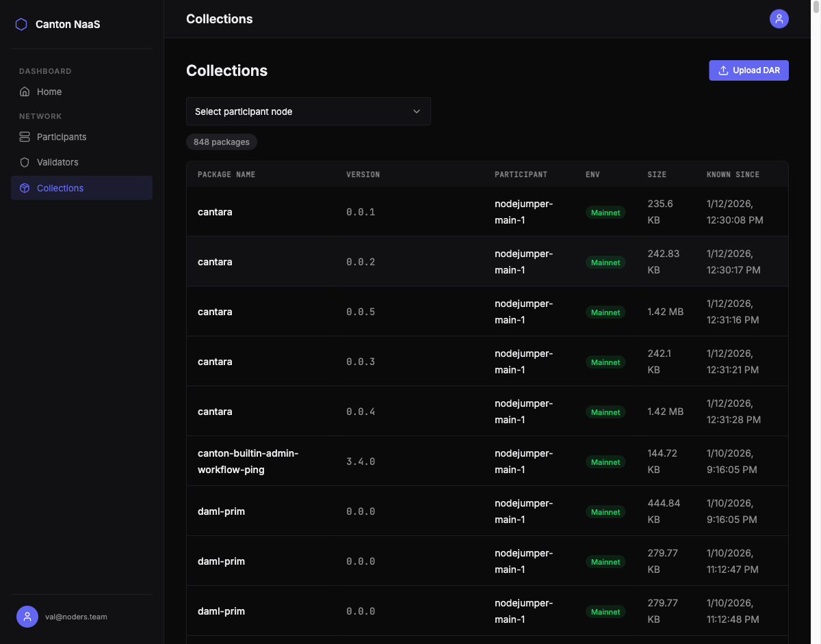
Task: Open the Select participant node dropdown
Action: 308,111
